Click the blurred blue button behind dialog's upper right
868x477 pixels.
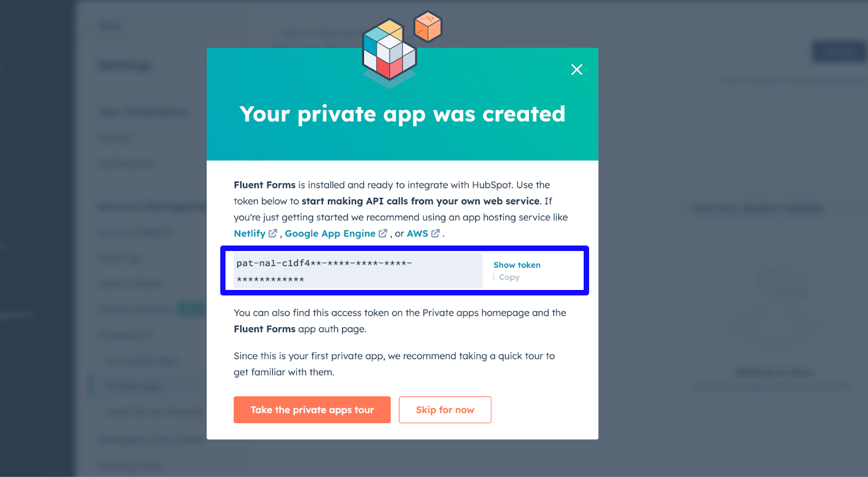(839, 53)
